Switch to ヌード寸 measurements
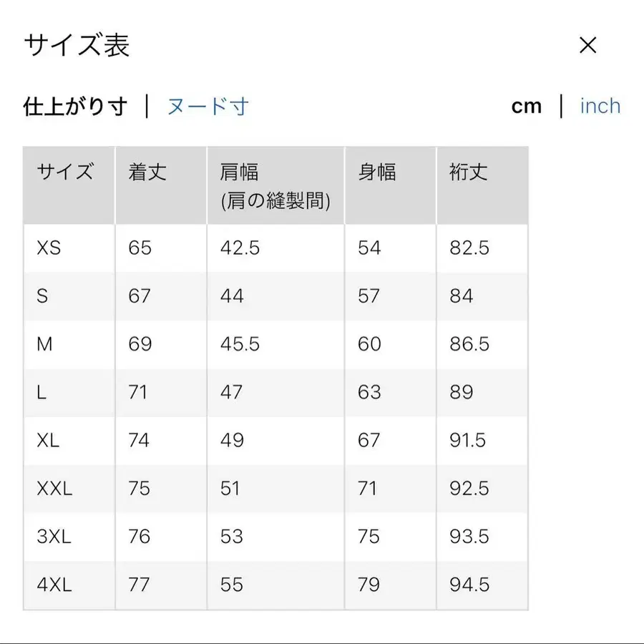This screenshot has width=644, height=644. click(206, 106)
